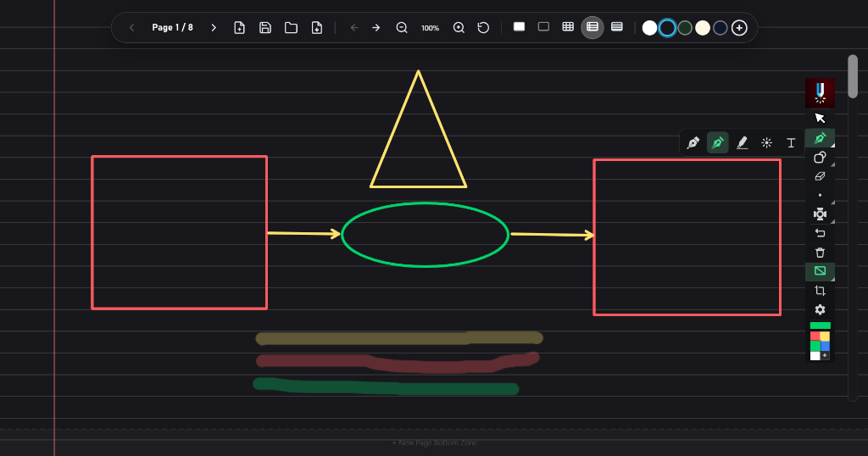The width and height of the screenshot is (868, 456).
Task: Click the 100% zoom level label
Action: point(430,28)
